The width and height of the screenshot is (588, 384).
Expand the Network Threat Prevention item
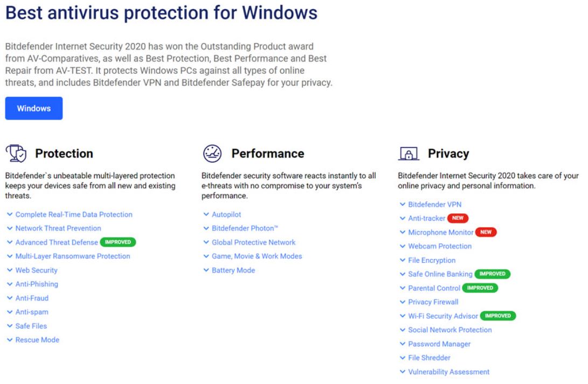(58, 228)
